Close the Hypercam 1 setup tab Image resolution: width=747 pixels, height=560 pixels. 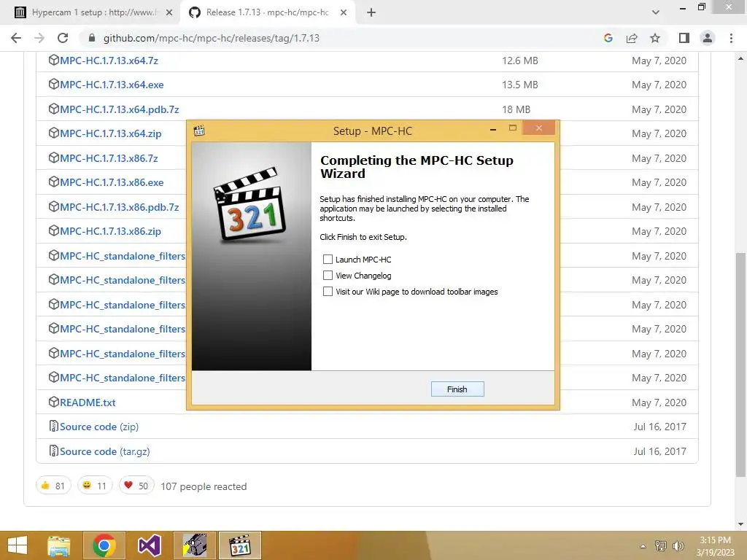click(169, 12)
